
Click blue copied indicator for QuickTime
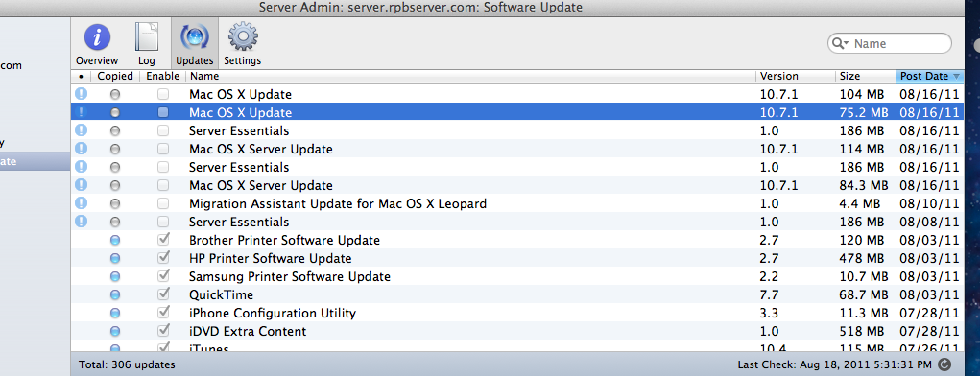tap(115, 294)
